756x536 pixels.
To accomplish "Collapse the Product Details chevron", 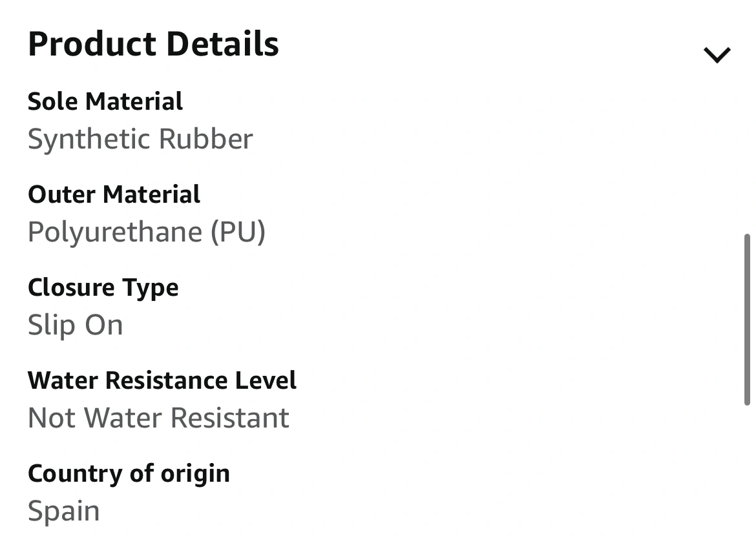I will coord(717,54).
